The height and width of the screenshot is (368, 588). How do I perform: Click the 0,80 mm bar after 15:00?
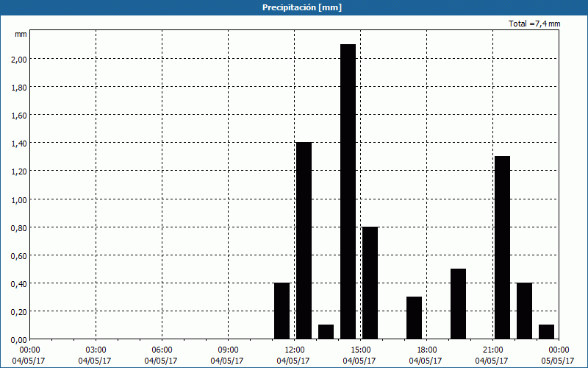(x=370, y=283)
